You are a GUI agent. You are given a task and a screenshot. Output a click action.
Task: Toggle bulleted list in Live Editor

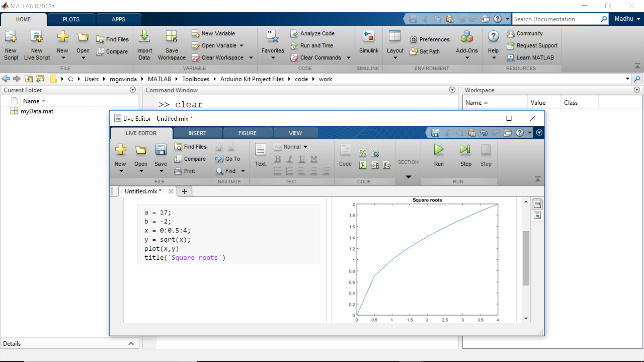tap(277, 171)
